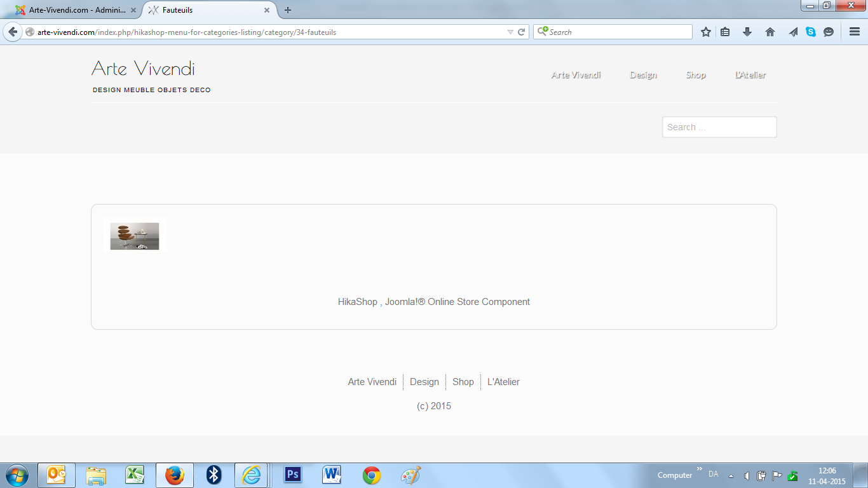Click the DA input language indicator
Viewport: 868px width, 488px height.
713,474
